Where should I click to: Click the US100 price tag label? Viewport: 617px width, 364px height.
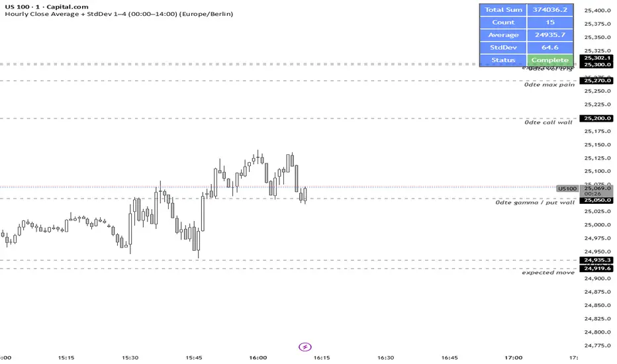point(567,189)
